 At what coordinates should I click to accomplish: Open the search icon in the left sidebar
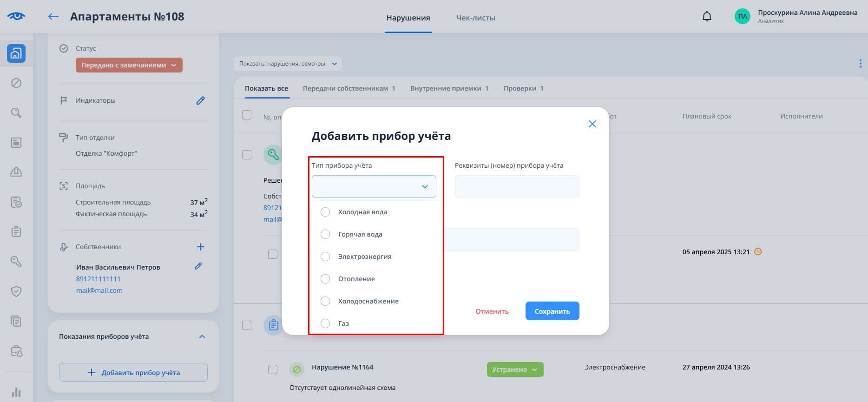[x=16, y=113]
